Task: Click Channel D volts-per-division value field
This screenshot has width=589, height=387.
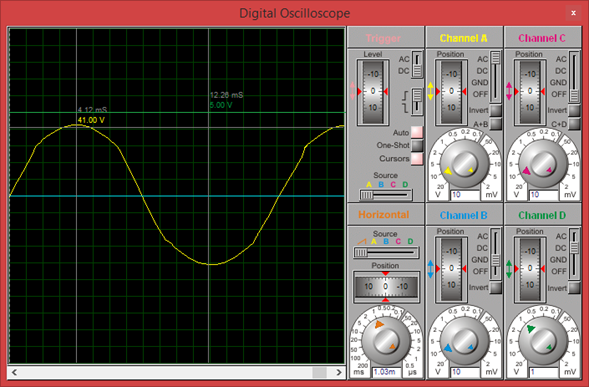Action: 543,372
